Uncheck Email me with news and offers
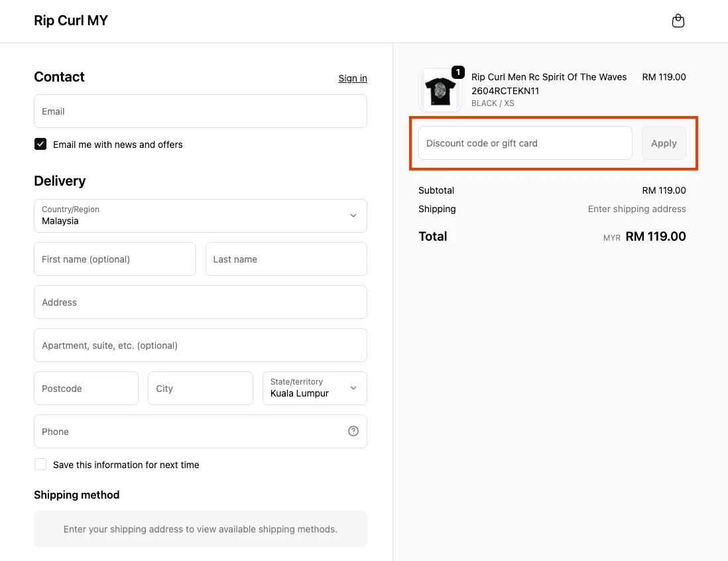The image size is (728, 561). (40, 144)
